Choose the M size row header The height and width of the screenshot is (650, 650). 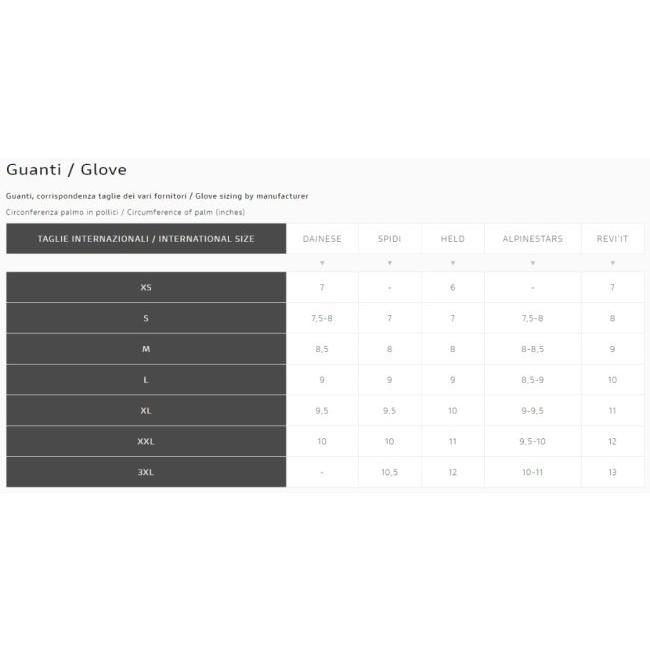(x=146, y=349)
